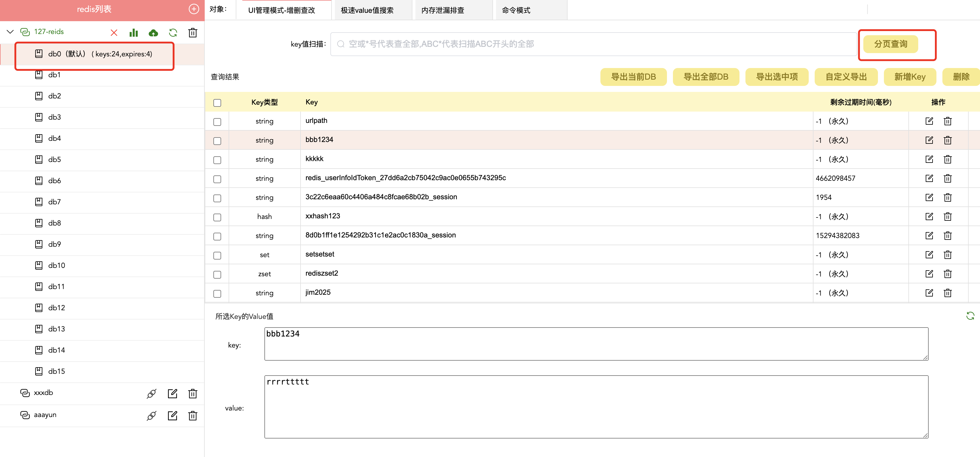Screen dimensions: 980x457
Task: Collapse the 127-reids connection tree
Action: pyautogui.click(x=10, y=32)
